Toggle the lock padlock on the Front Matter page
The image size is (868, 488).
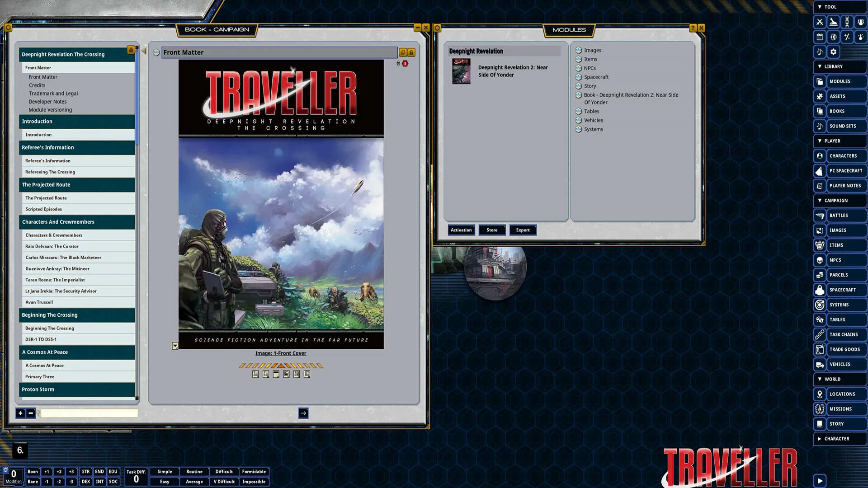(410, 52)
